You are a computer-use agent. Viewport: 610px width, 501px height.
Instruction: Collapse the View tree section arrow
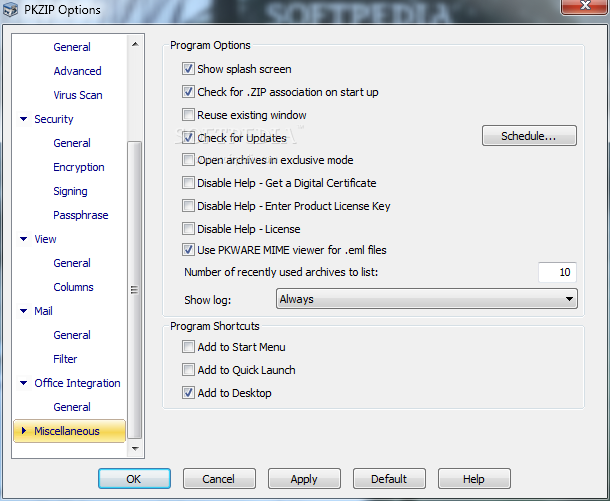pyautogui.click(x=23, y=239)
